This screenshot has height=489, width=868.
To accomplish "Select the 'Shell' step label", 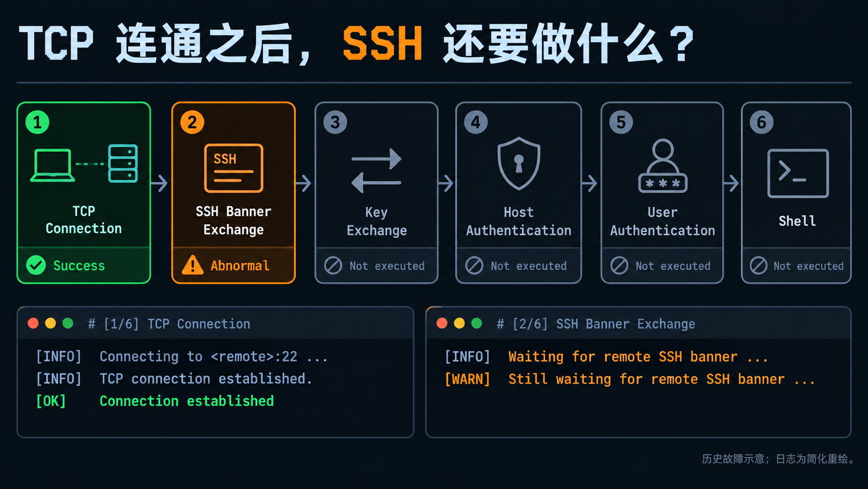I will [797, 221].
